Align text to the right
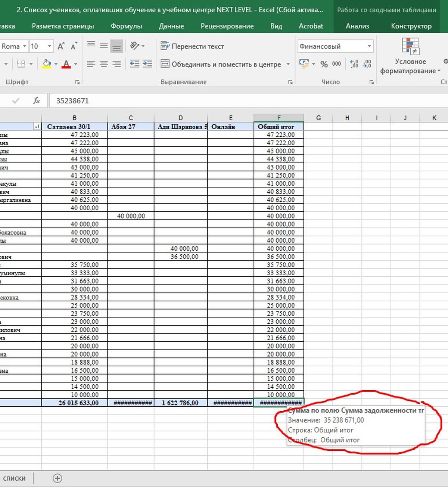This screenshot has height=487, width=448. [x=117, y=64]
